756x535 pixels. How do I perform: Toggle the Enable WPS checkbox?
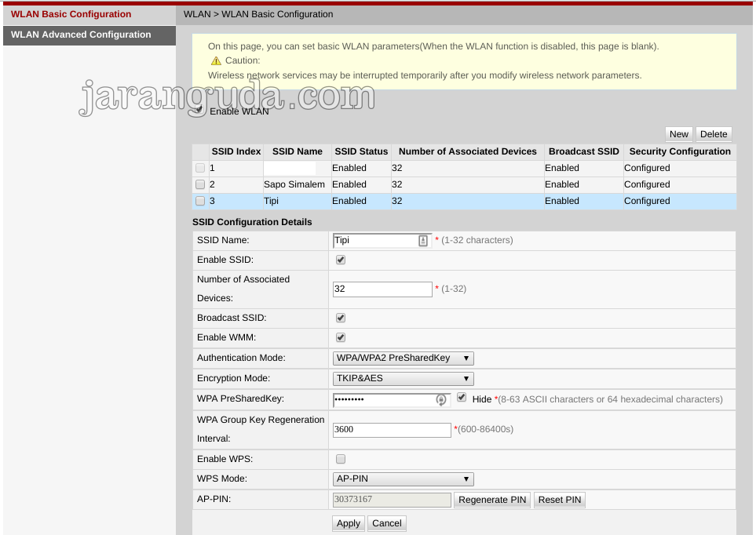(x=341, y=459)
